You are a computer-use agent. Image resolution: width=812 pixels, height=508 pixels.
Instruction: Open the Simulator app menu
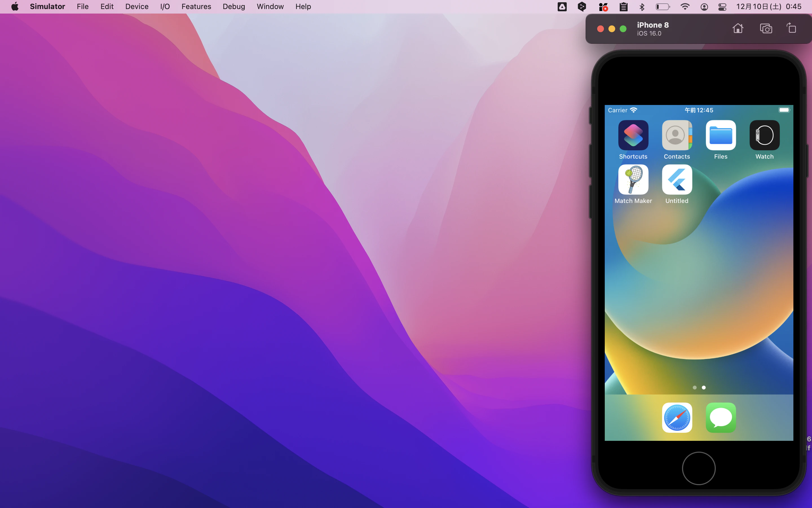[x=47, y=7]
